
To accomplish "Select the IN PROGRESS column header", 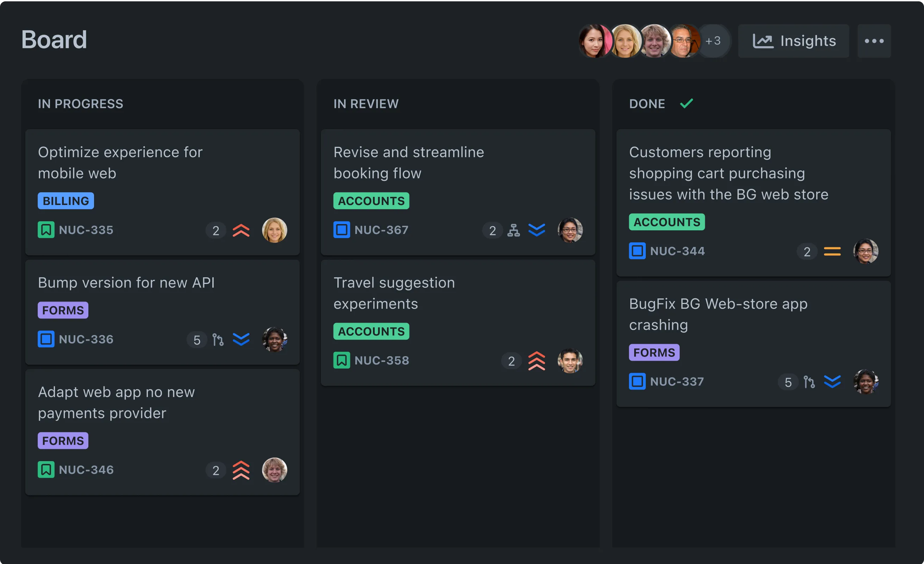I will [81, 104].
